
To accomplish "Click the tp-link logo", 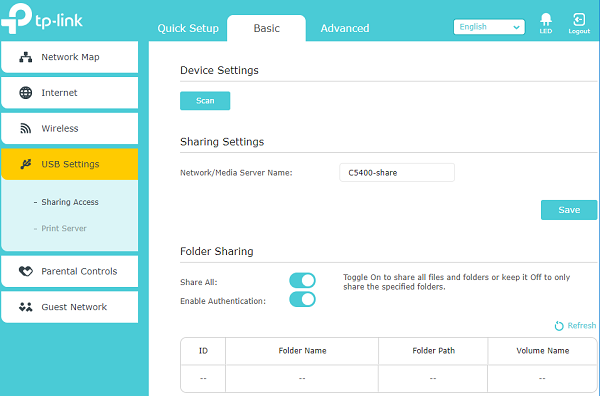I will point(42,18).
